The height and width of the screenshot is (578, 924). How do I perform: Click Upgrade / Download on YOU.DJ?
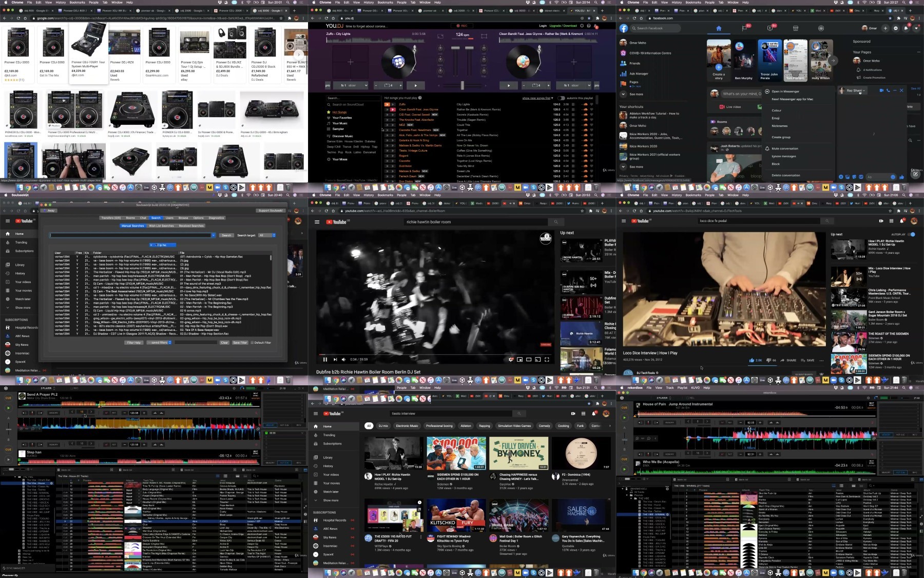(563, 26)
